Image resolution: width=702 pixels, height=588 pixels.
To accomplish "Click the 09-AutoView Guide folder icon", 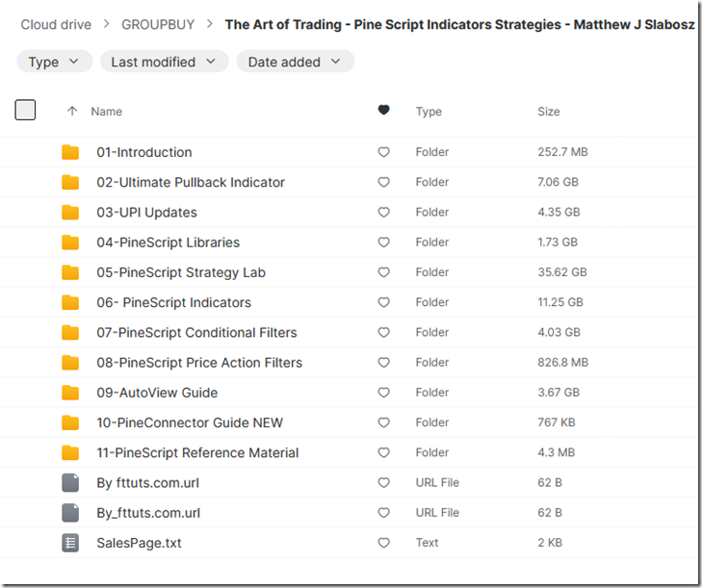I will (70, 393).
